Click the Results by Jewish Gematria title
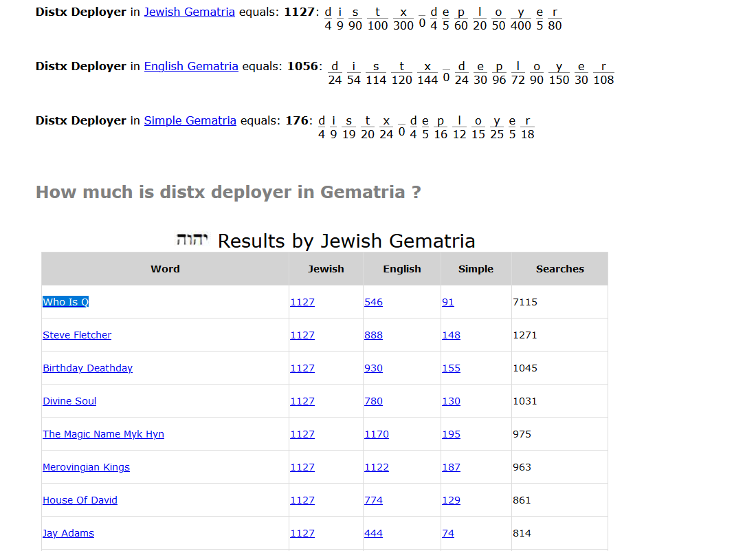This screenshot has height=551, width=756. click(346, 241)
